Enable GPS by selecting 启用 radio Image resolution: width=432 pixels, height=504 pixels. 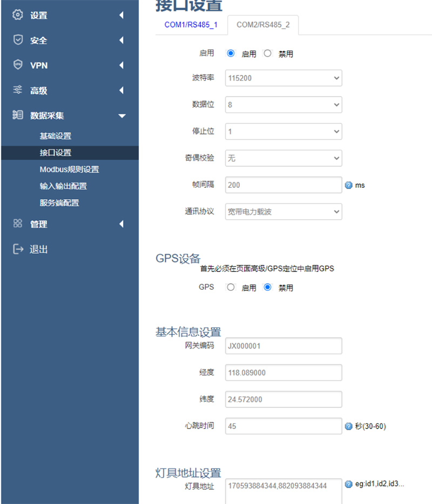tap(231, 287)
